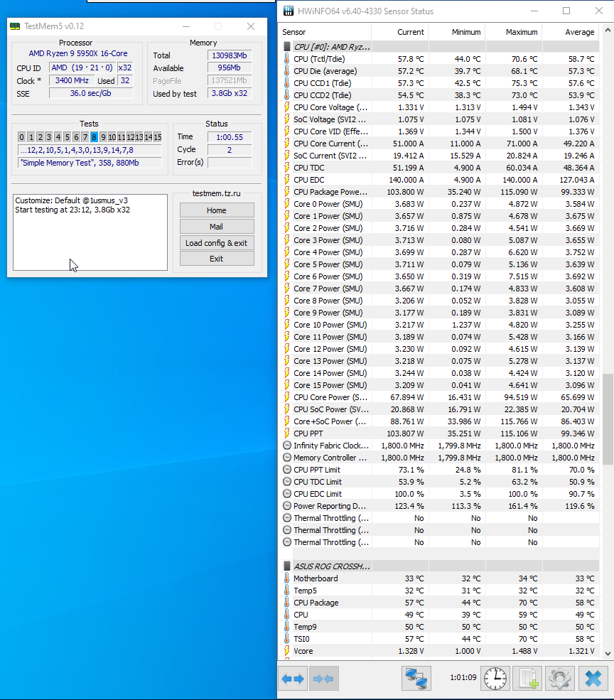Click the lightning icon beside CPU Core Voltage
Image resolution: width=614 pixels, height=700 pixels.
tap(286, 107)
